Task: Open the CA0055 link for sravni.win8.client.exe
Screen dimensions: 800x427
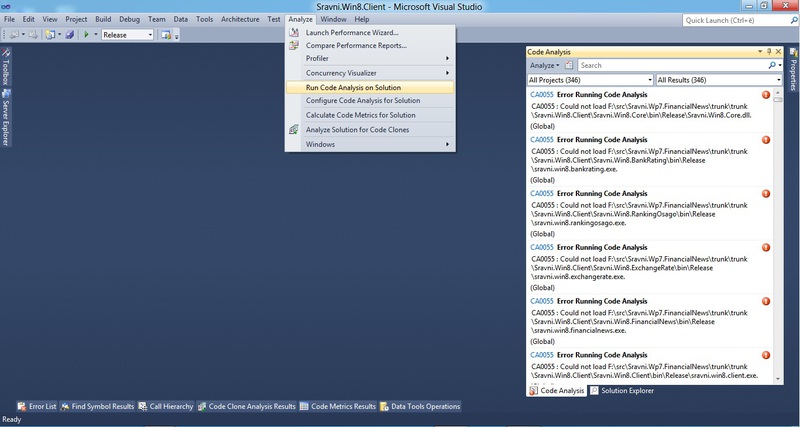Action: [542, 355]
